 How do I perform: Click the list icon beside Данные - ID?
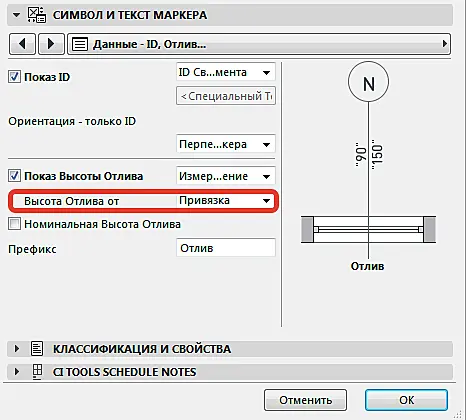[80, 44]
